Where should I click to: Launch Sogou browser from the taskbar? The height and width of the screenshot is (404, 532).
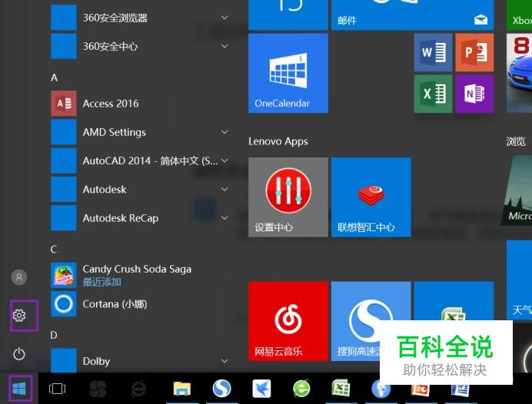pyautogui.click(x=221, y=389)
